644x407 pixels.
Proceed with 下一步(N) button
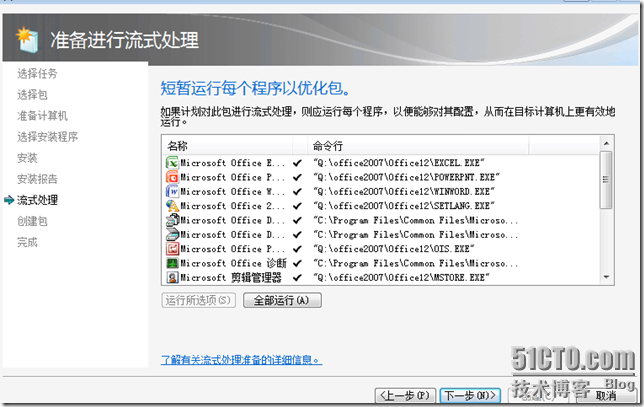pyautogui.click(x=470, y=396)
